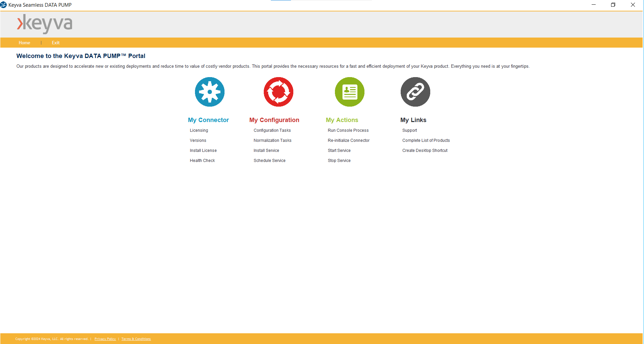Screen dimensions: 644x344
Task: Click the Keyva logo in the header
Action: (45, 24)
